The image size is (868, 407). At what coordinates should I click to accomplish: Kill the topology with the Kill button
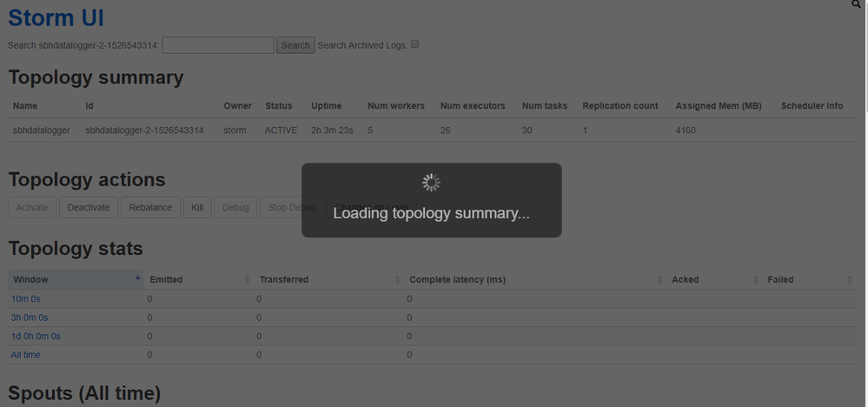(197, 208)
